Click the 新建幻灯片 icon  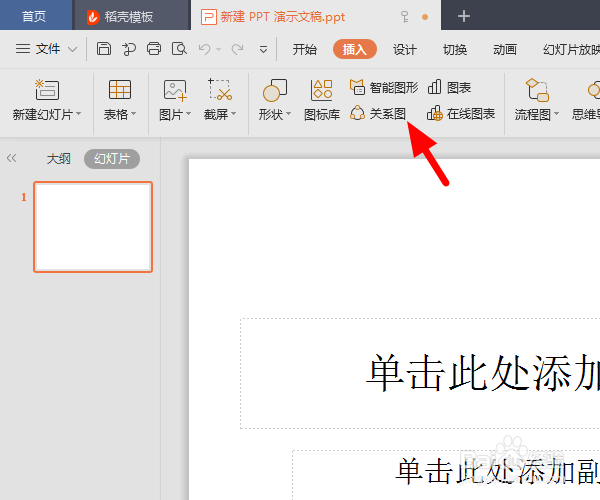(47, 90)
